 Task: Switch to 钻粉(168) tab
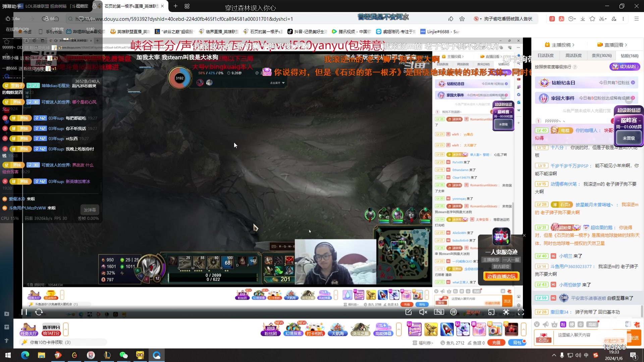[x=630, y=56]
